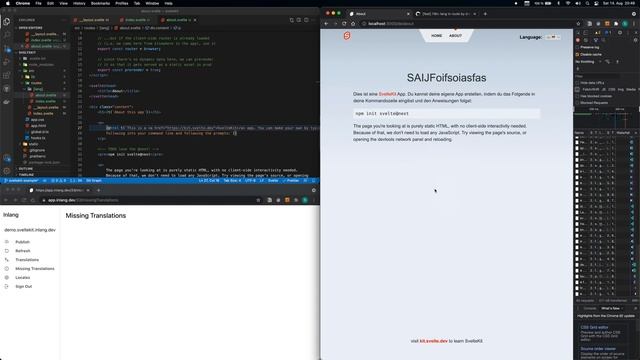Click the DevTools inspect element icon
This screenshot has width=640, height=360.
tap(577, 33)
